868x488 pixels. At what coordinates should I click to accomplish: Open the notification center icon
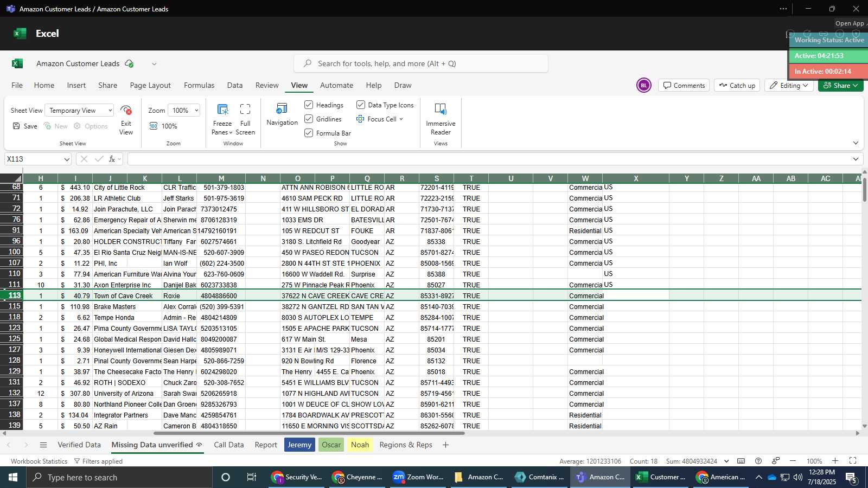851,477
